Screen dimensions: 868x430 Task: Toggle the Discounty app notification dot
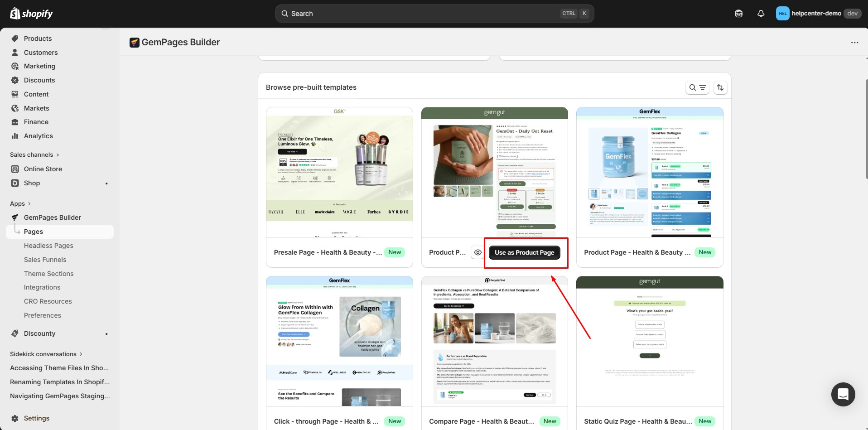106,334
